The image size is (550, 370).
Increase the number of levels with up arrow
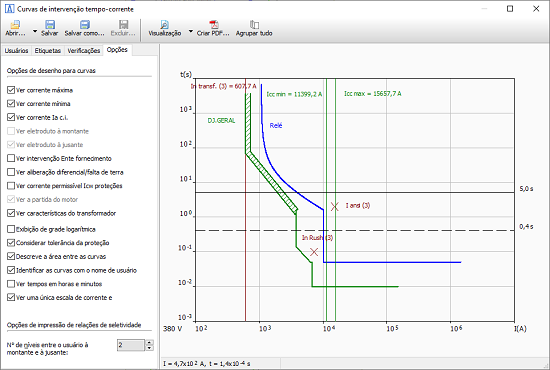tap(149, 343)
